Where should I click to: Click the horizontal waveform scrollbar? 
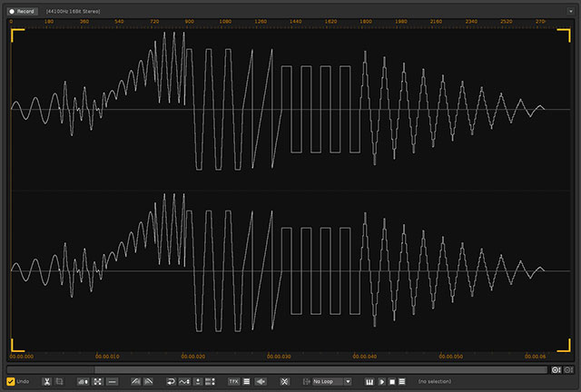click(x=277, y=370)
